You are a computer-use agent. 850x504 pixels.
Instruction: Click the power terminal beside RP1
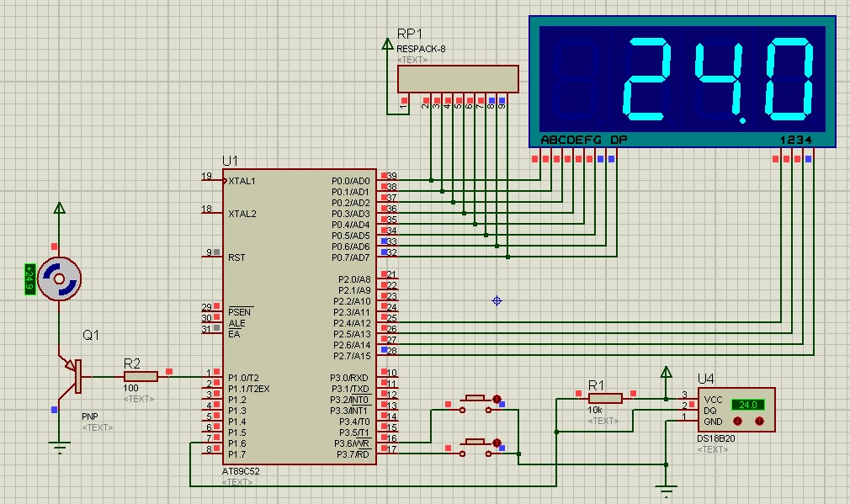(x=387, y=44)
